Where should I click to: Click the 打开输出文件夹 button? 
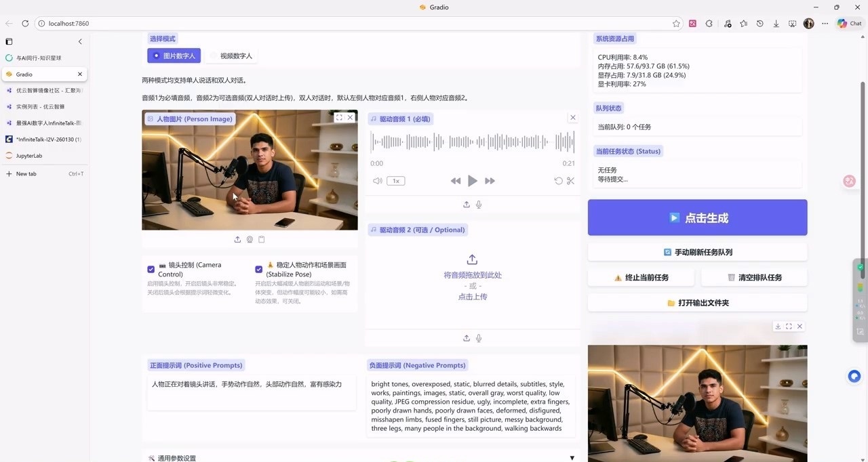pyautogui.click(x=697, y=303)
